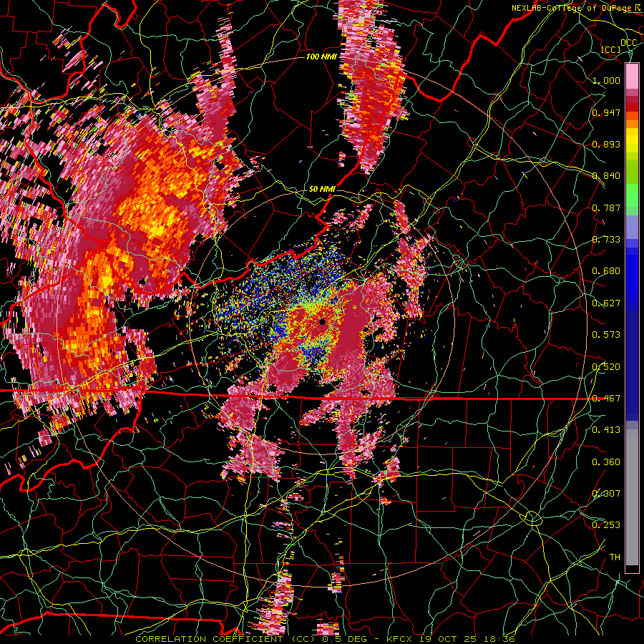
Task: Pick the light pink swatch topping the color bar
Action: coord(632,76)
